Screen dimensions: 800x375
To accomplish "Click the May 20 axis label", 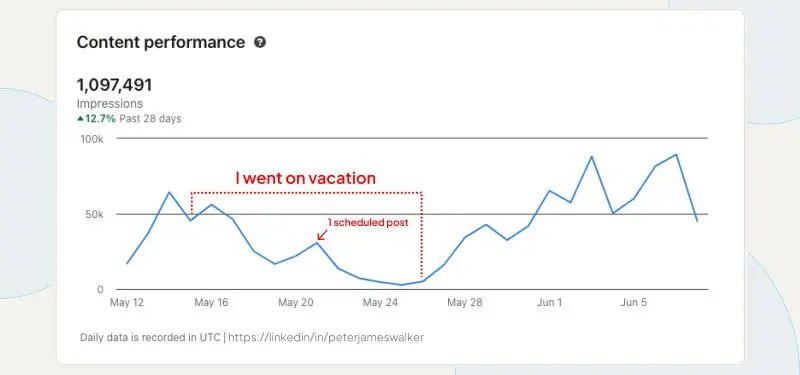I will tap(295, 303).
